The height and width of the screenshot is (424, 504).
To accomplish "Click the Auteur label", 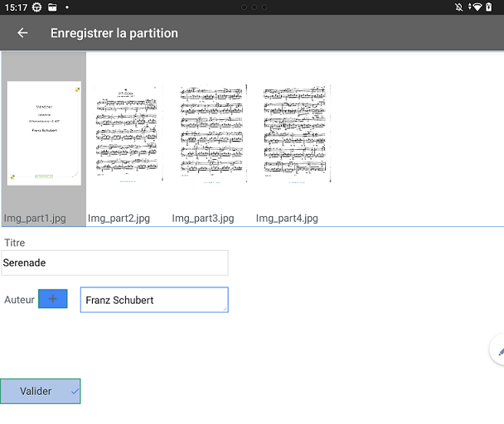I will [x=19, y=300].
